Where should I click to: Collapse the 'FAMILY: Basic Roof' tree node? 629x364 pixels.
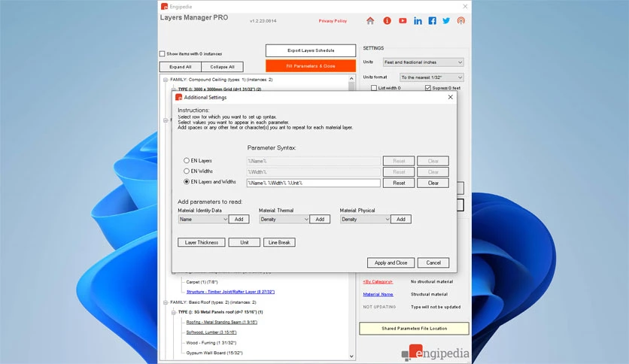(x=166, y=302)
